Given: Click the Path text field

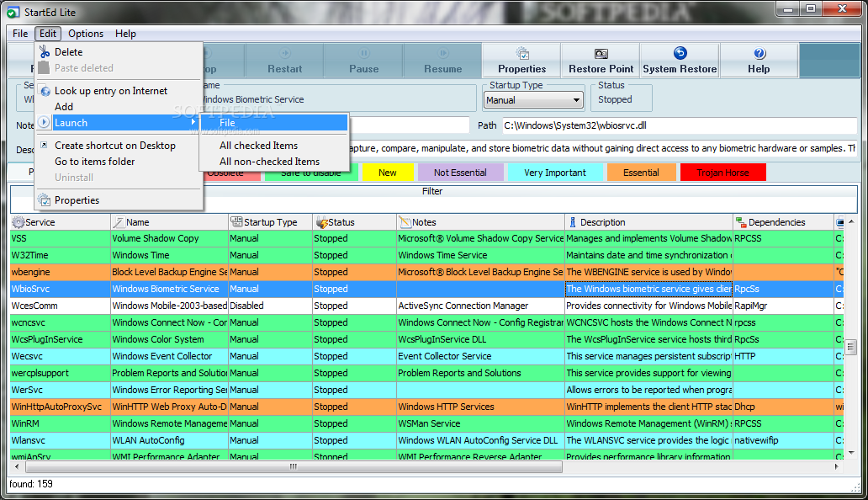Looking at the screenshot, I should click(x=680, y=125).
